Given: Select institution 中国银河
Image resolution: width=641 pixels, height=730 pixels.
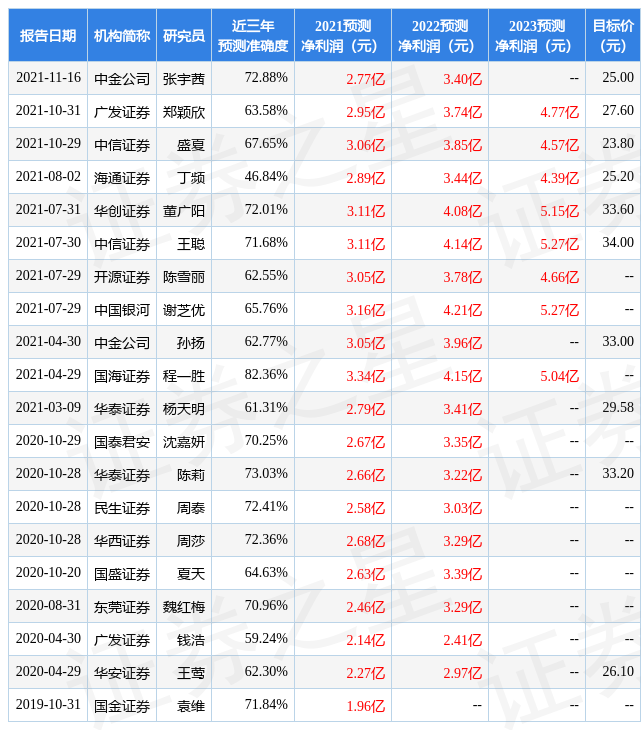Looking at the screenshot, I should [122, 310].
